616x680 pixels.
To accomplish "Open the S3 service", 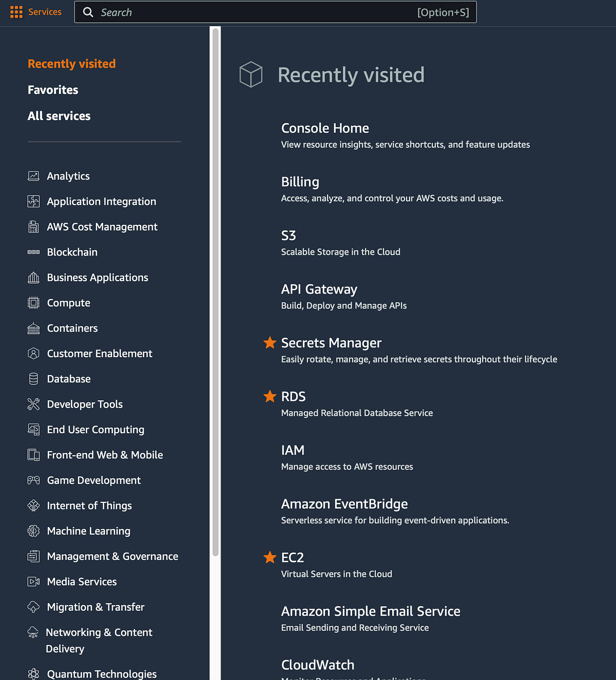I will pos(288,235).
